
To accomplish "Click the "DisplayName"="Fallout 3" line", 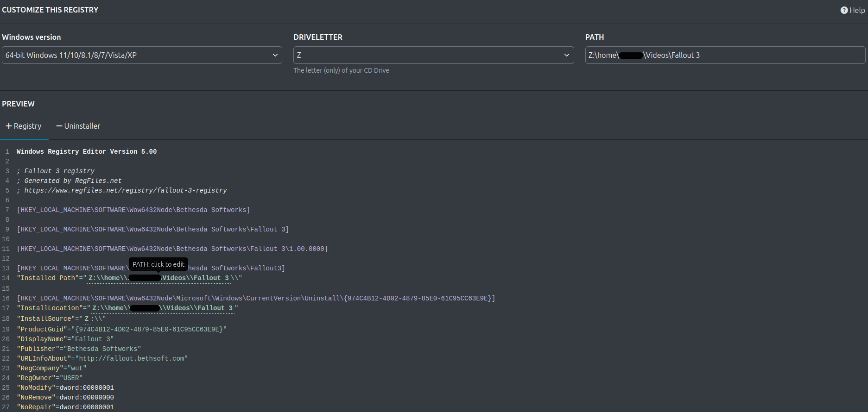I will pyautogui.click(x=65, y=339).
